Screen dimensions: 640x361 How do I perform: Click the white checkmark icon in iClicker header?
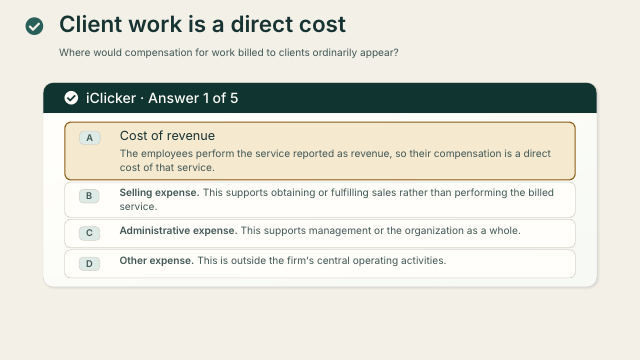71,98
